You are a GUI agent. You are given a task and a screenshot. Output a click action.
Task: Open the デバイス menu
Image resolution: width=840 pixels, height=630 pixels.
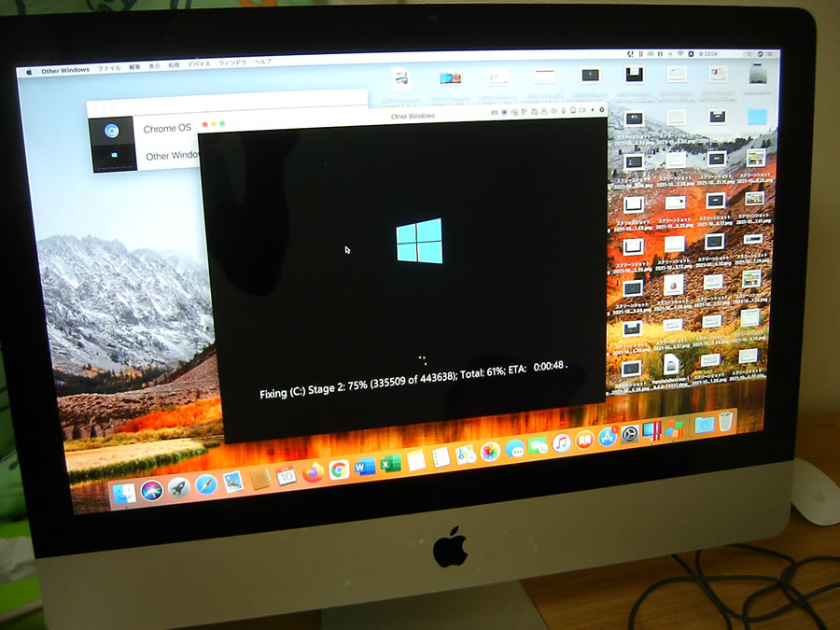(199, 64)
